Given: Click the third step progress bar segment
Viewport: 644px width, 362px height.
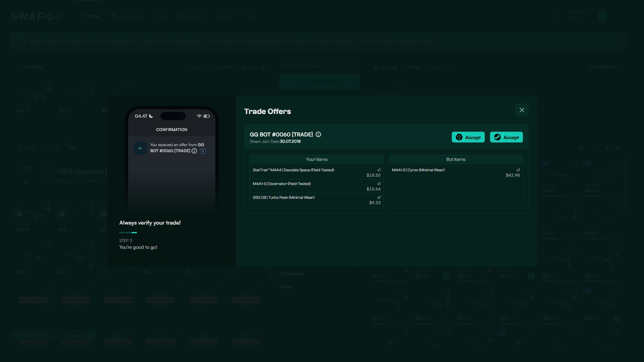Looking at the screenshot, I should (134, 233).
